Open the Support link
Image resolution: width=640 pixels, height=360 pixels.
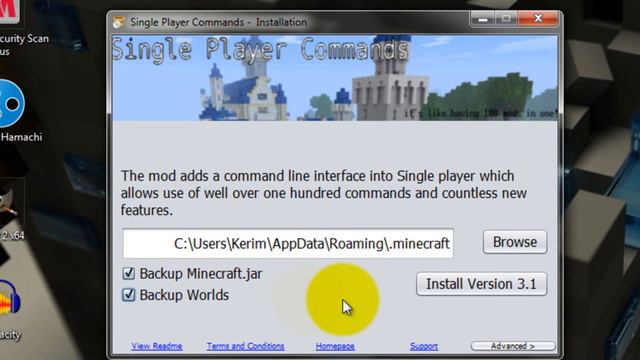pyautogui.click(x=424, y=346)
